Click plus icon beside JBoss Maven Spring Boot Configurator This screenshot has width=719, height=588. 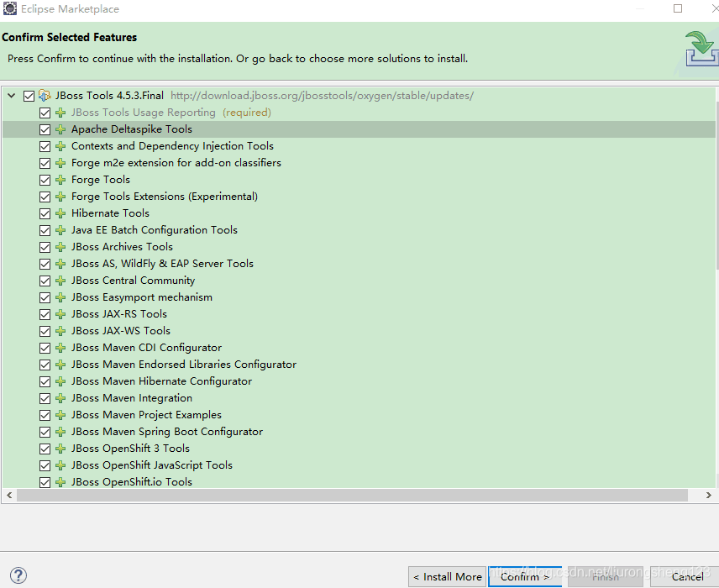pyautogui.click(x=60, y=432)
